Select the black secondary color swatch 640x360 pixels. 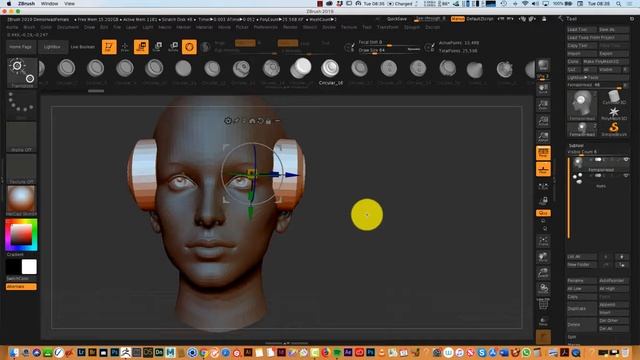13,267
